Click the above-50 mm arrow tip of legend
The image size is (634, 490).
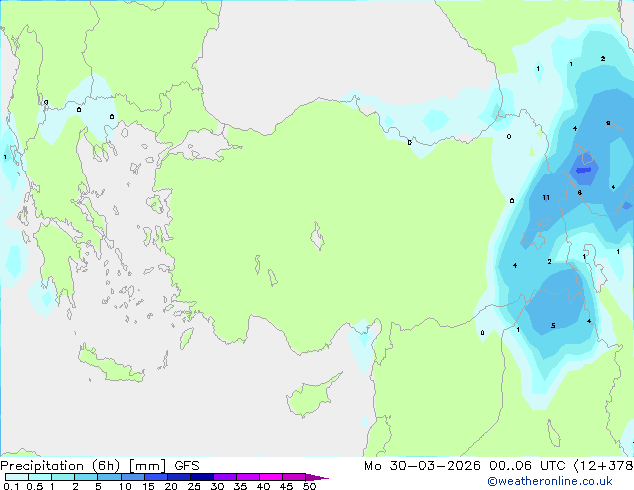pyautogui.click(x=317, y=477)
